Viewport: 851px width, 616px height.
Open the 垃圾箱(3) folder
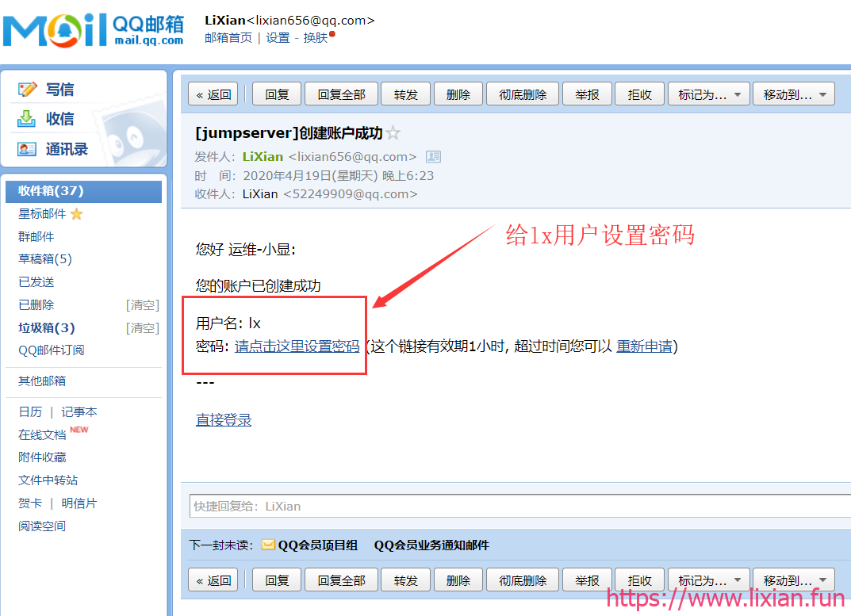[x=47, y=327]
